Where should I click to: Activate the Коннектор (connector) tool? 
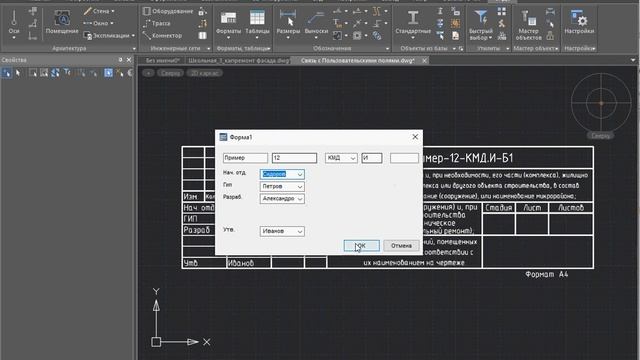[162, 36]
